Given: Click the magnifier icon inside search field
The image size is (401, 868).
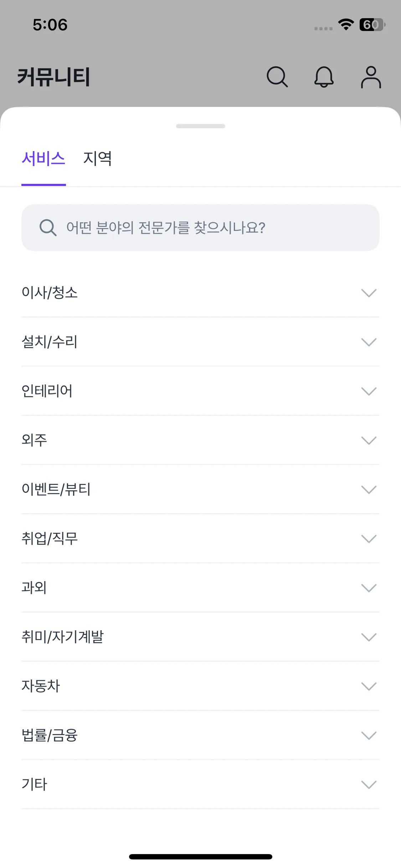Looking at the screenshot, I should coord(48,228).
